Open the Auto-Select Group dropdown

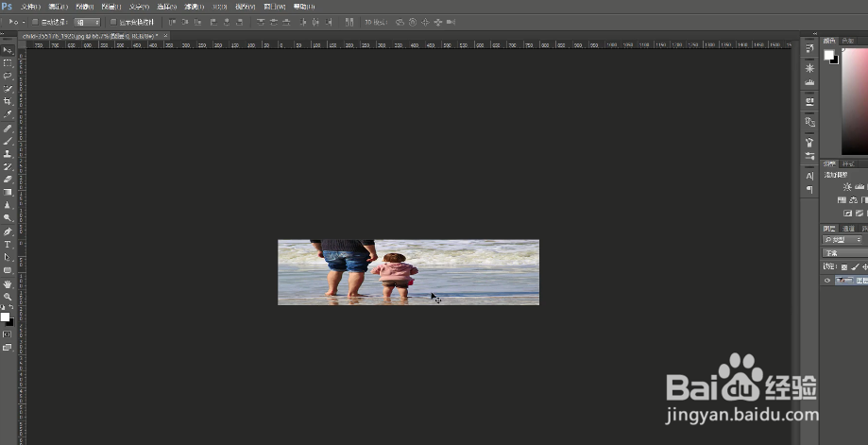[x=88, y=22]
